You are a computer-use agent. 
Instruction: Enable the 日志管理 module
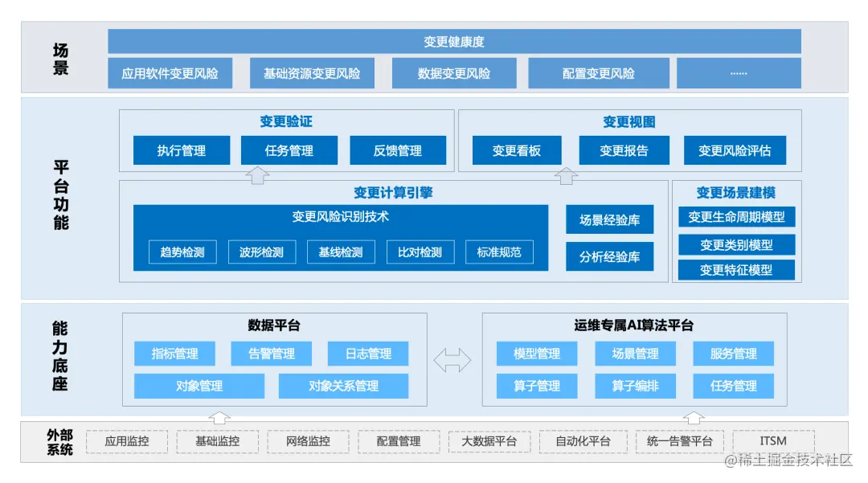pyautogui.click(x=368, y=354)
